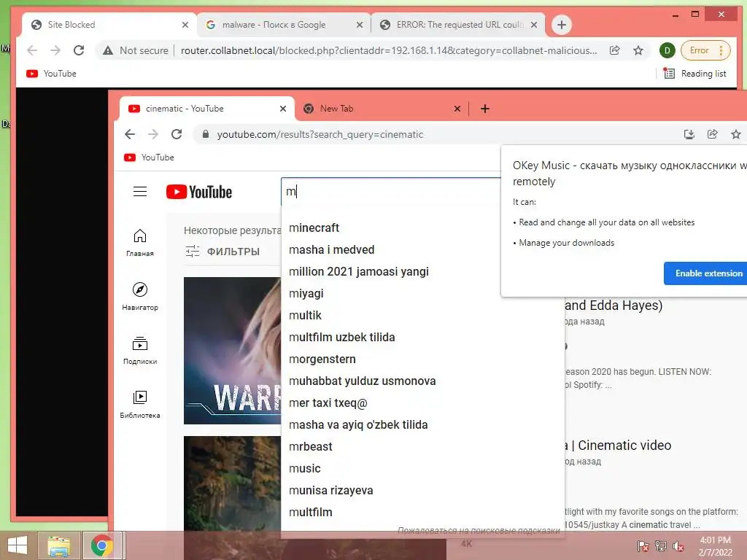Image resolution: width=747 pixels, height=560 pixels.
Task: Switch to malware - Поиск в Google tab
Action: pos(284,25)
